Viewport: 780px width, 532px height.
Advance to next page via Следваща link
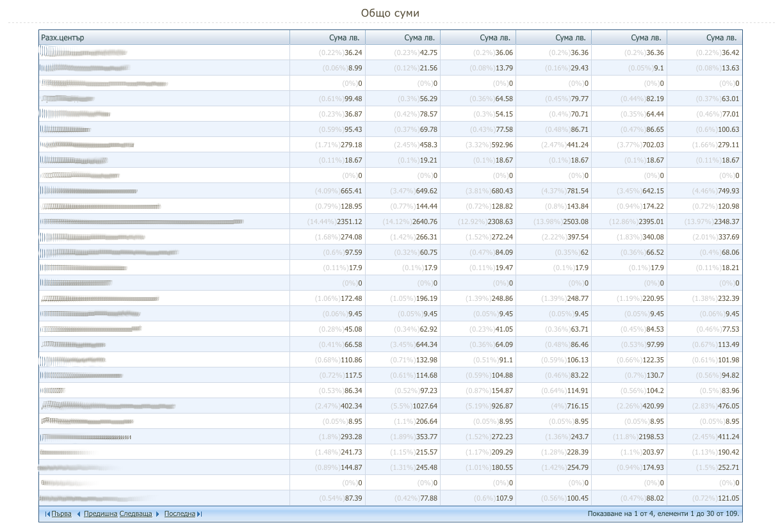pos(136,514)
